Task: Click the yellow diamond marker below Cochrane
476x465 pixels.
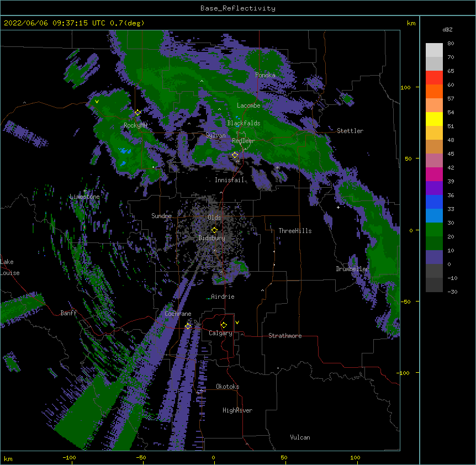Action: (188, 326)
